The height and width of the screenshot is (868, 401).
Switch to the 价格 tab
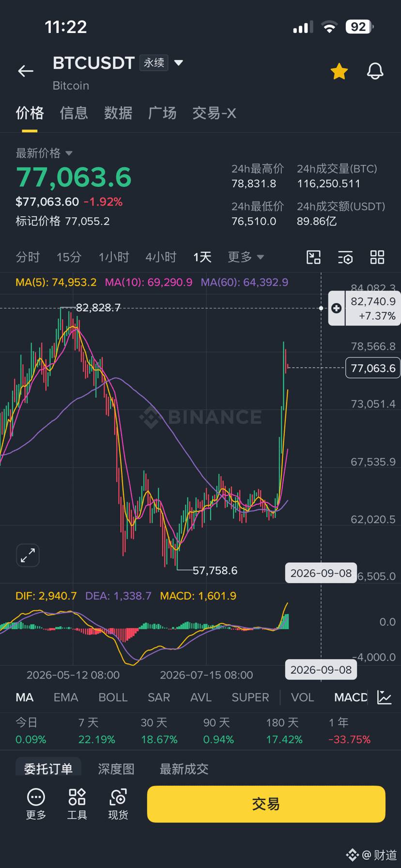click(30, 113)
